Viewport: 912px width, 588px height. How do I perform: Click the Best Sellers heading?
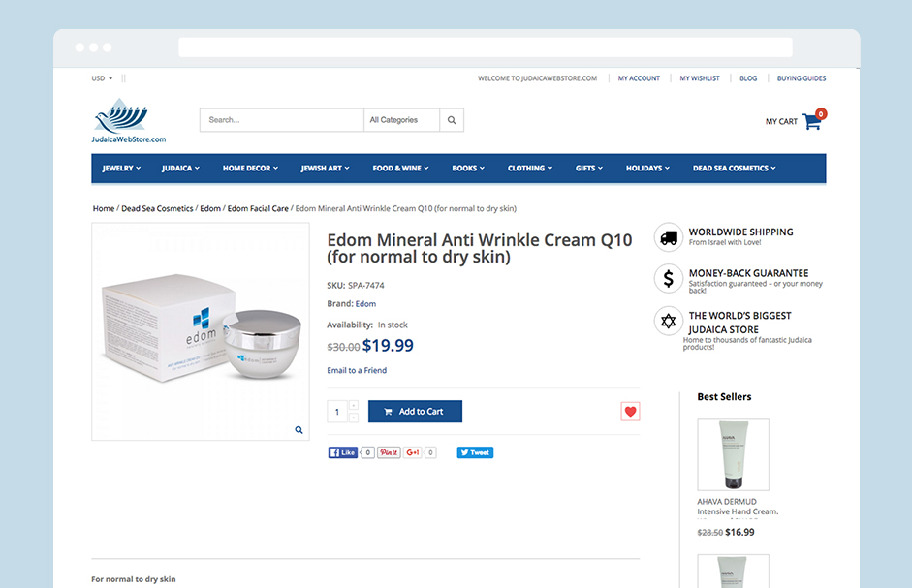point(724,396)
